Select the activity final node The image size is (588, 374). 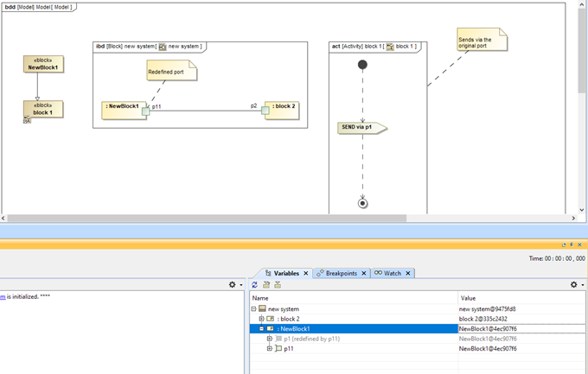coord(362,203)
